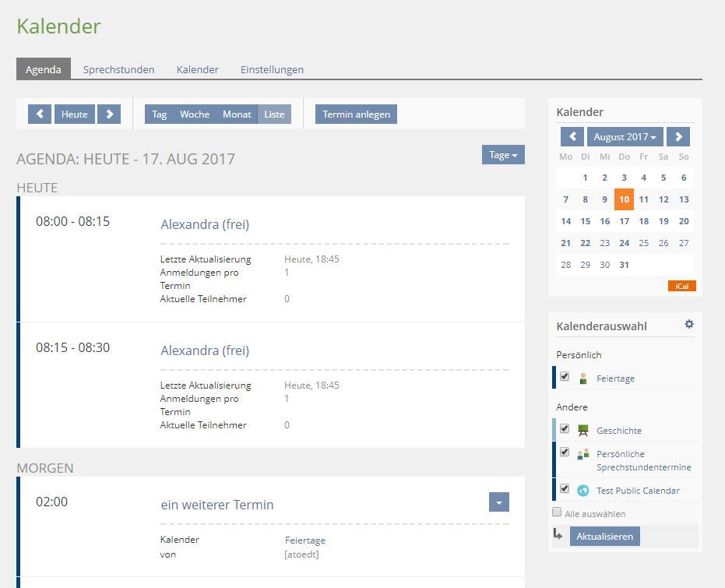The height and width of the screenshot is (588, 725).
Task: Click the Aktualisieren button
Action: point(605,537)
